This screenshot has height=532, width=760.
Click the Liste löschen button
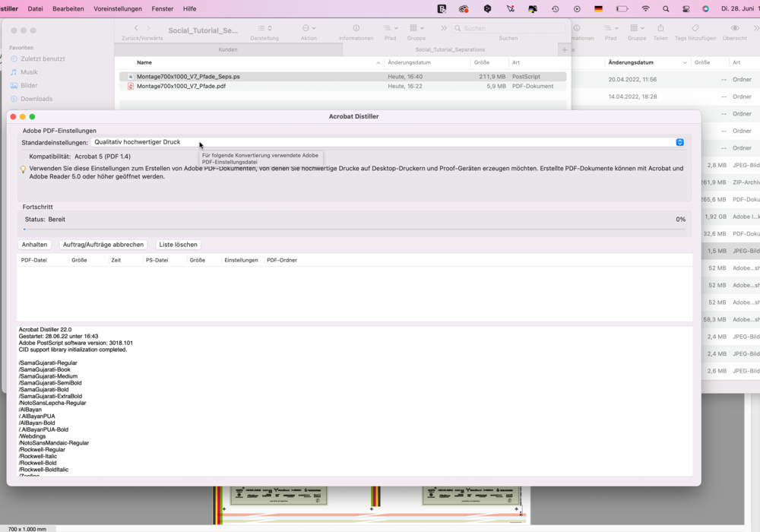[x=178, y=245]
